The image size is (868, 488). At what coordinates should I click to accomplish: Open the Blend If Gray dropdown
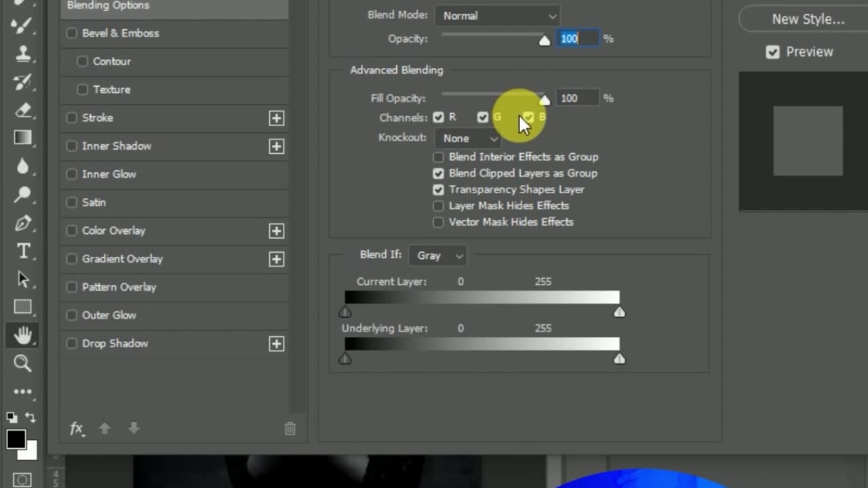[x=439, y=256]
